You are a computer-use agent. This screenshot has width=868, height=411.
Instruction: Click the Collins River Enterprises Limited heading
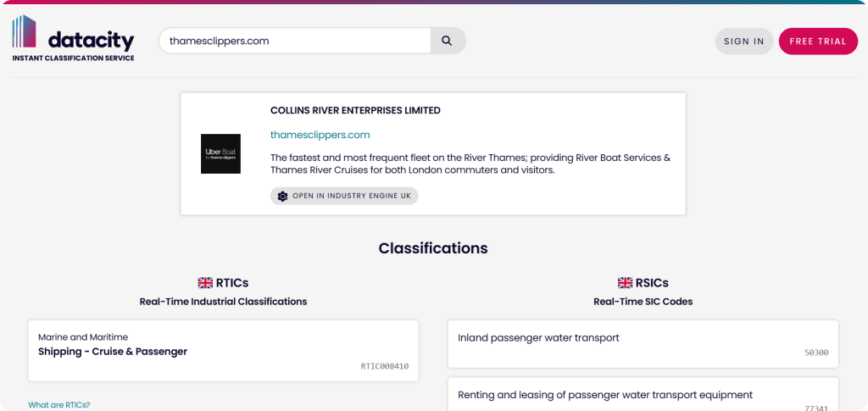[x=355, y=111]
